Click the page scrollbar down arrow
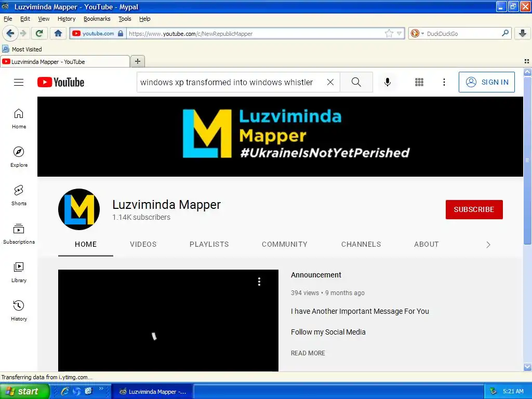Screen dimensions: 532x399 pyautogui.click(x=527, y=367)
